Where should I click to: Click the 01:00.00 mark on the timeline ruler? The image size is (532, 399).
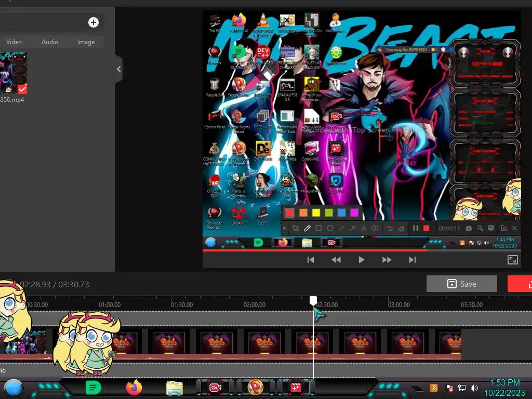point(110,304)
